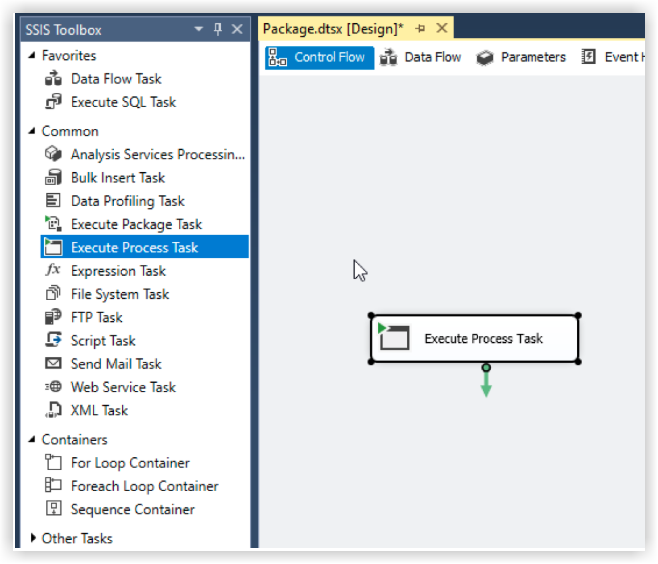Screen dimensions: 658x564
Task: Click the Analysis Services Processing Task icon
Action: 53,154
